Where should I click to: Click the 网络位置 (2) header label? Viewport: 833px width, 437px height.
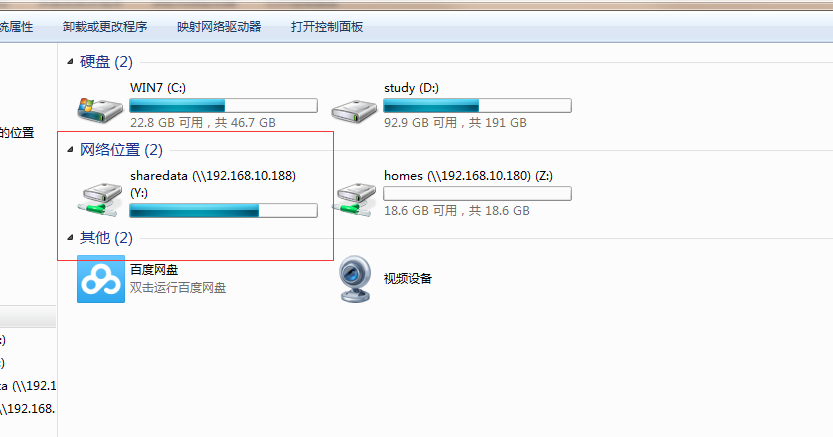[121, 150]
